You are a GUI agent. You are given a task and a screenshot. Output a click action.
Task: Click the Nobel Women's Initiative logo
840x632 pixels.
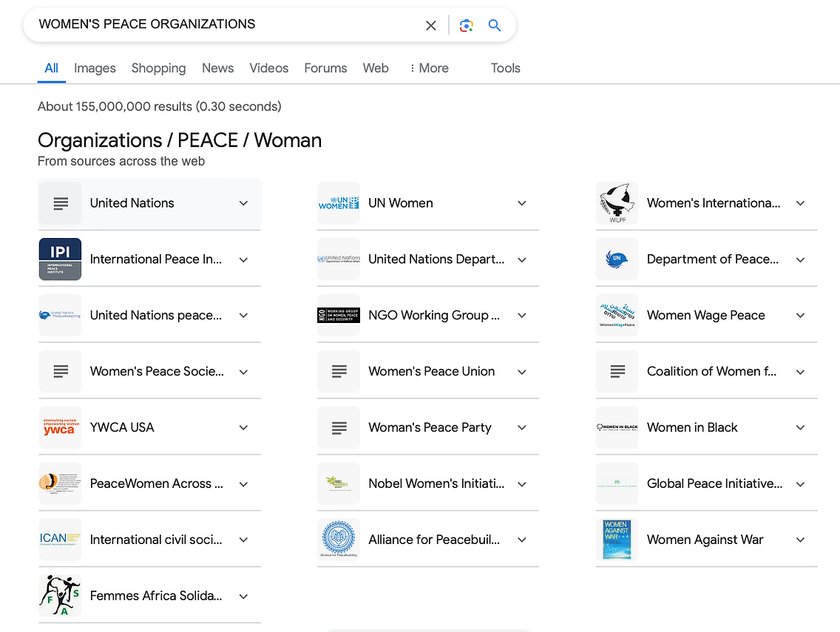point(339,483)
